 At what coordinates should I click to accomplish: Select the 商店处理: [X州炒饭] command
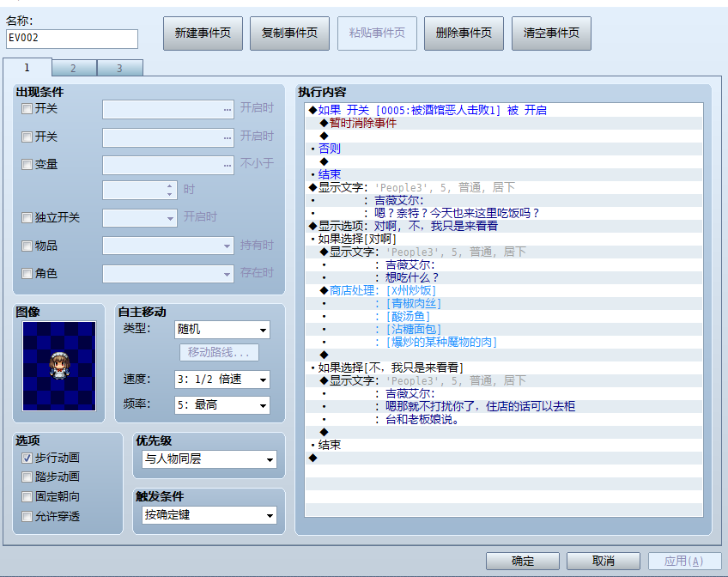click(504, 290)
